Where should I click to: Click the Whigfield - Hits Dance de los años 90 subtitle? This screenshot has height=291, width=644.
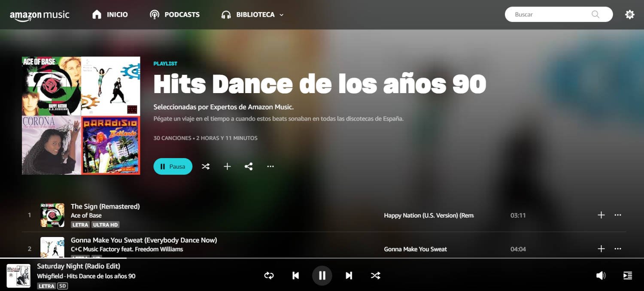86,276
